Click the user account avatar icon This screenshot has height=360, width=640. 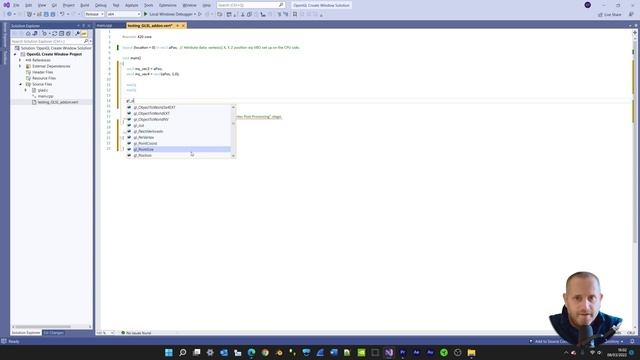pyautogui.click(x=588, y=5)
